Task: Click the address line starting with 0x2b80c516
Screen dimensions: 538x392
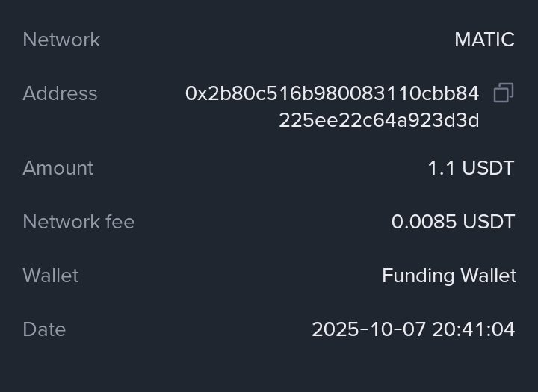Action: [332, 93]
